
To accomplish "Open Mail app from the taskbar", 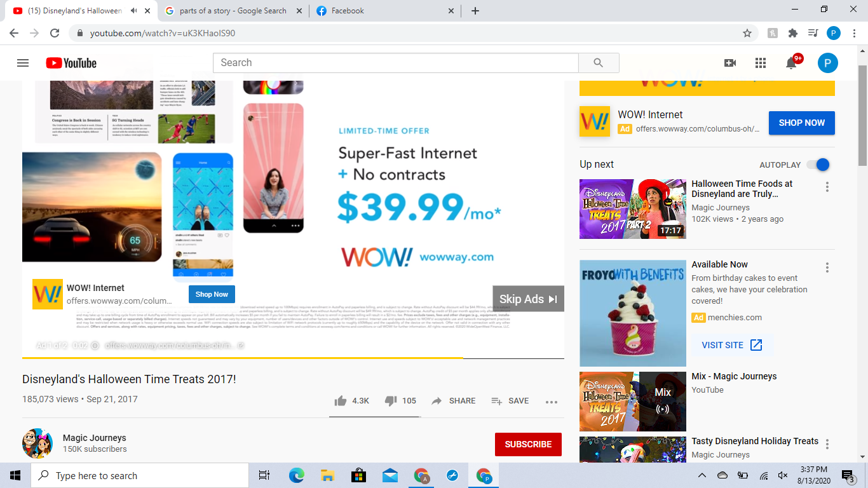I will pyautogui.click(x=390, y=475).
